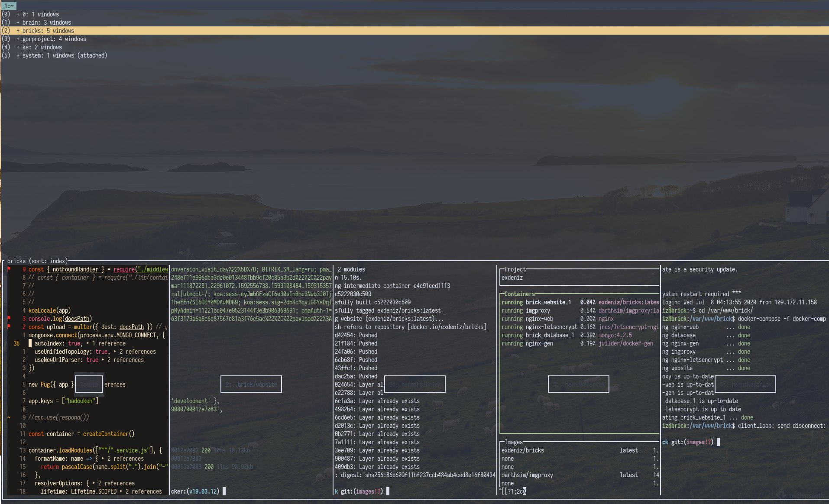Select the running 'brick_database_1' container row
829x504 pixels.
tap(580, 335)
